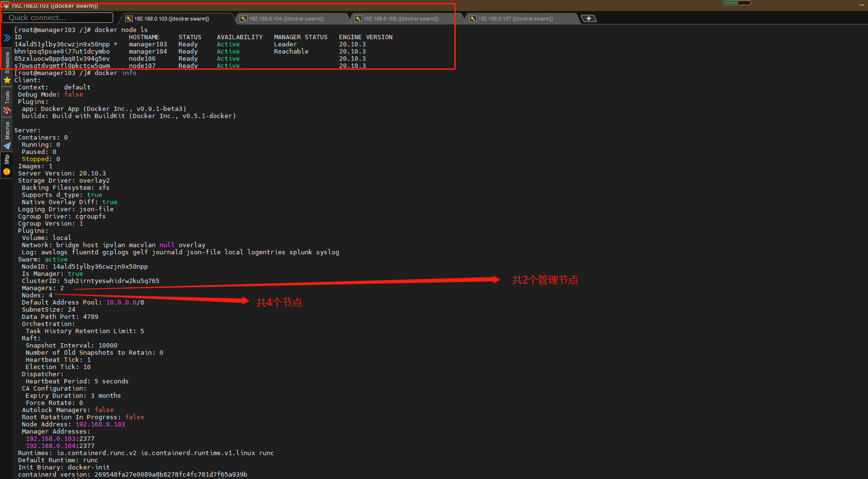The image size is (868, 479).
Task: Click the 192.168.0.104:2377 manager address
Action: coord(60,446)
